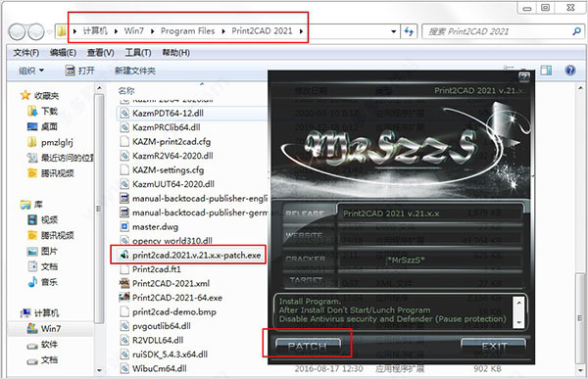
Task: Open the 文件(F) menu
Action: pos(26,53)
